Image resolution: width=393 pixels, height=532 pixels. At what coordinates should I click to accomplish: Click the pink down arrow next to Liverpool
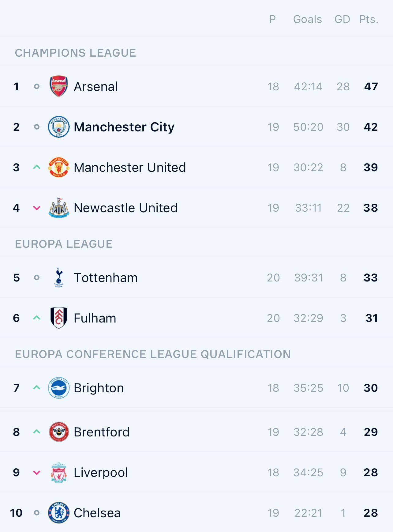tap(37, 473)
